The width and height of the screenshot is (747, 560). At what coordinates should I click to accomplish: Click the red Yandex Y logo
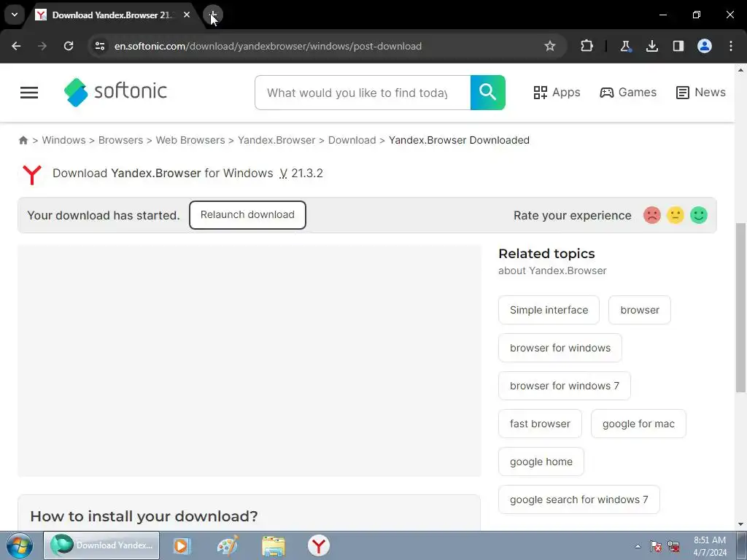point(32,174)
